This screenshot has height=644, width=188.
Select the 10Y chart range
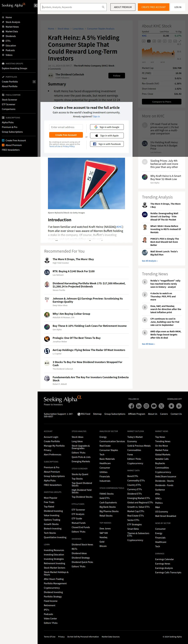(175, 41)
